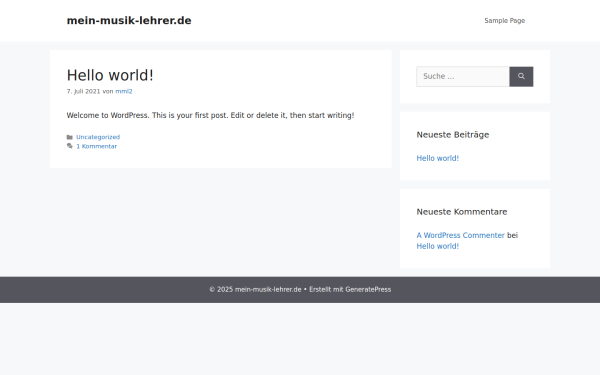Click the Neueste Kommentare heading
Screen dimensions: 600x375
(462, 212)
